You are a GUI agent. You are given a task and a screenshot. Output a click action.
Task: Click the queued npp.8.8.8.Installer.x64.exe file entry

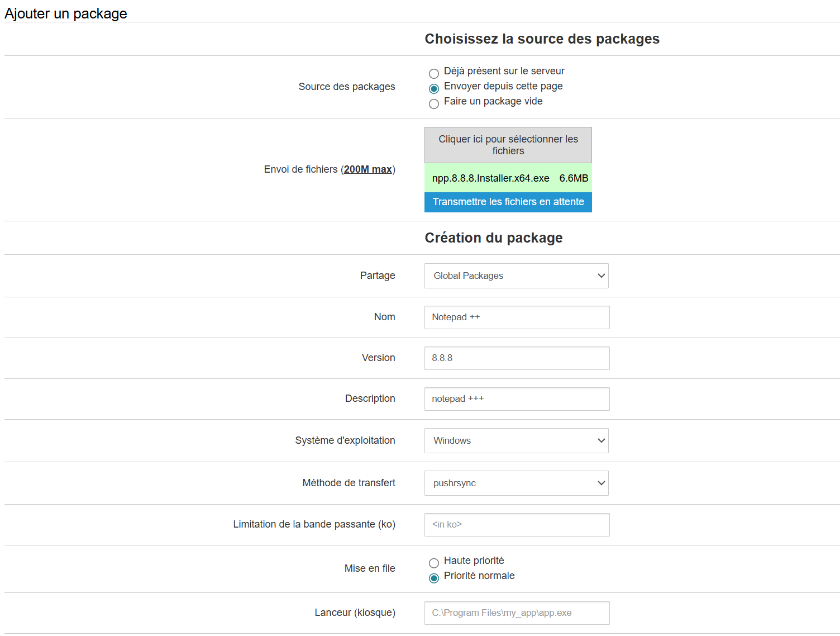point(490,178)
